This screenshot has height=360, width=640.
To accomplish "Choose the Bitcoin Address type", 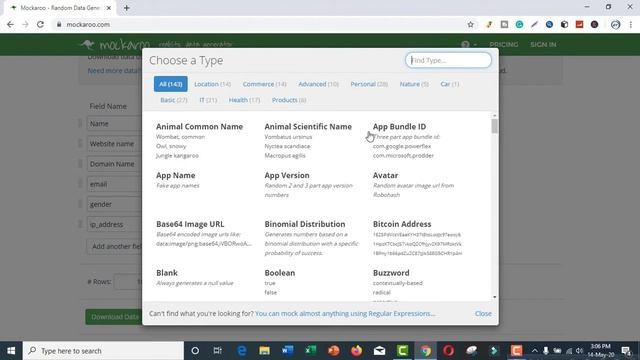I will [402, 224].
